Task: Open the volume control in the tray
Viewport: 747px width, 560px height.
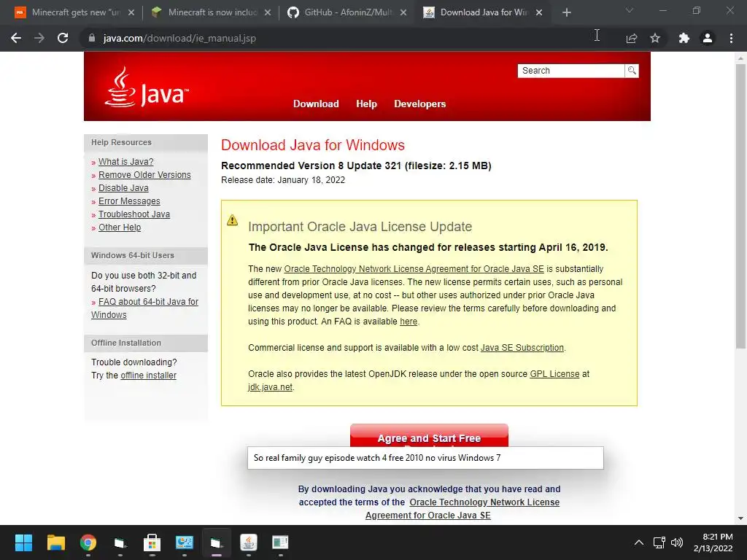Action: pyautogui.click(x=676, y=542)
